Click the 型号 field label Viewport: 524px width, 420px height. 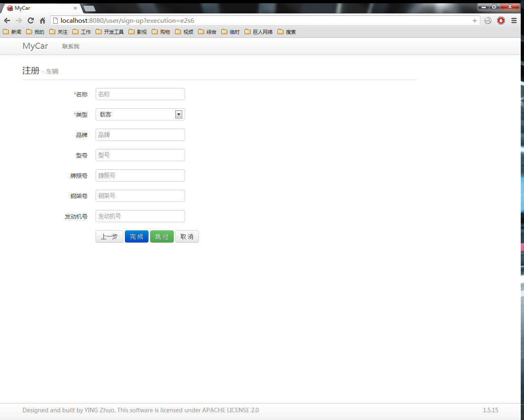pos(82,155)
